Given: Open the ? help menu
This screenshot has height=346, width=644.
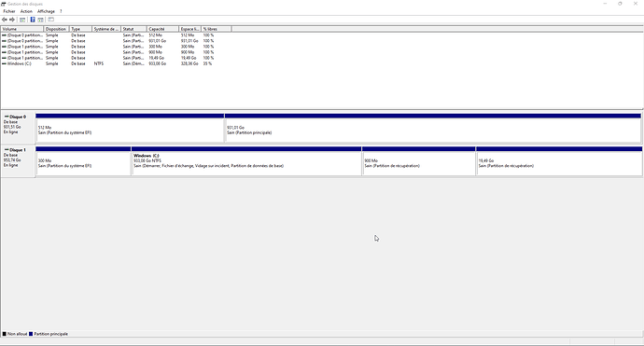Looking at the screenshot, I should (x=61, y=11).
